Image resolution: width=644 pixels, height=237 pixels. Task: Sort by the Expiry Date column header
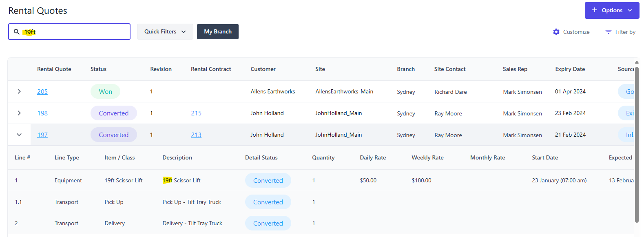570,69
